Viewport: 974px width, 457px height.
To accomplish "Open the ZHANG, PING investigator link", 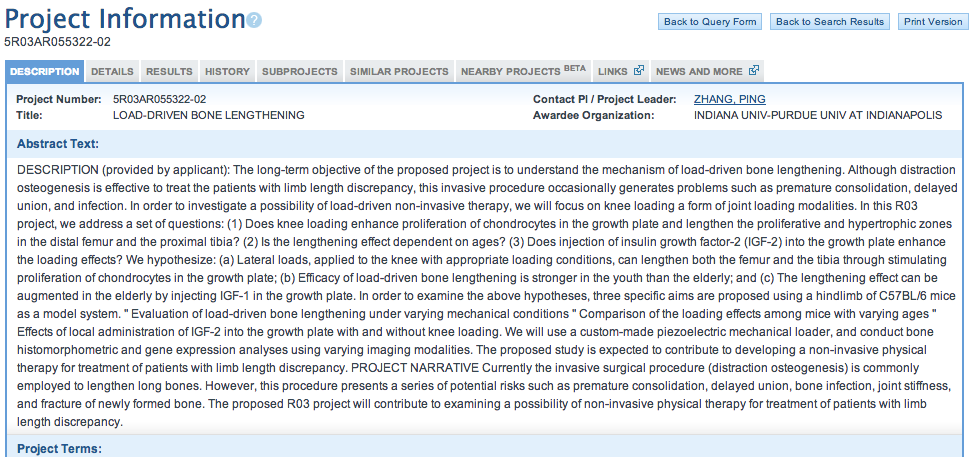I will tap(729, 99).
